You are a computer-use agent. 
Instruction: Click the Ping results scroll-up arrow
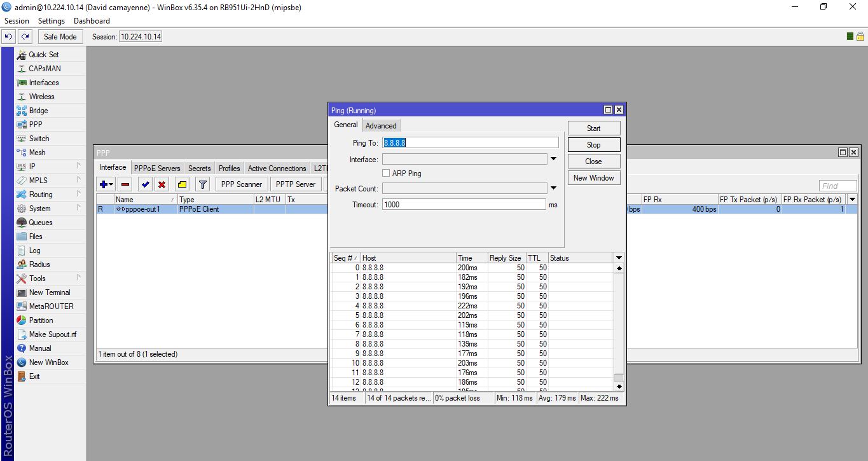(619, 268)
